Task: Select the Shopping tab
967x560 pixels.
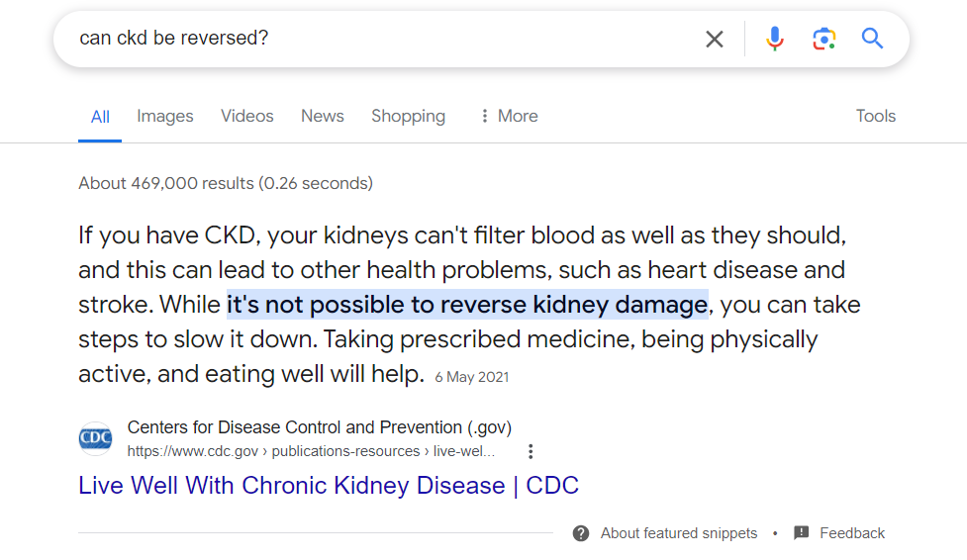Action: [x=408, y=116]
